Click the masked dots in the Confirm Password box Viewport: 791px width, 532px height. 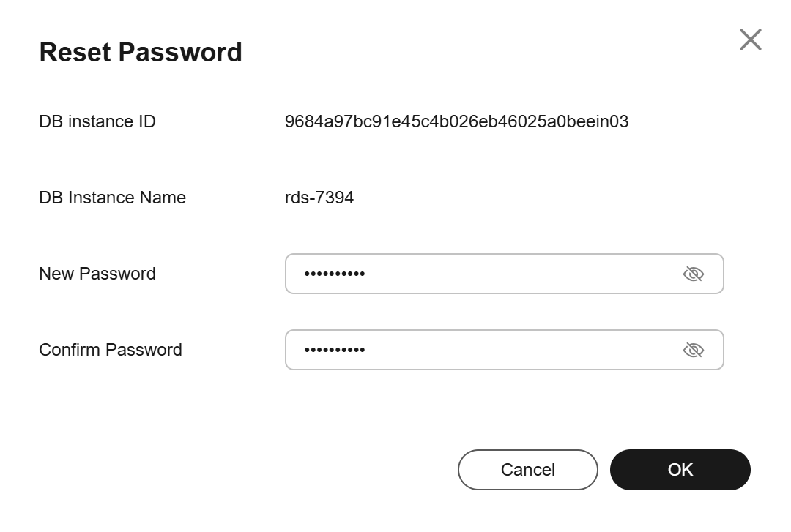pyautogui.click(x=335, y=350)
